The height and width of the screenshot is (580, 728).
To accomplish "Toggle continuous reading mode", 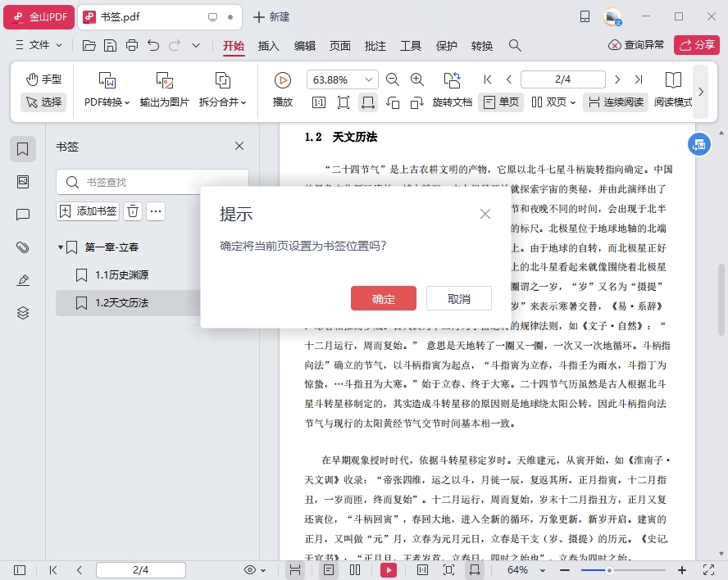I will click(x=615, y=102).
